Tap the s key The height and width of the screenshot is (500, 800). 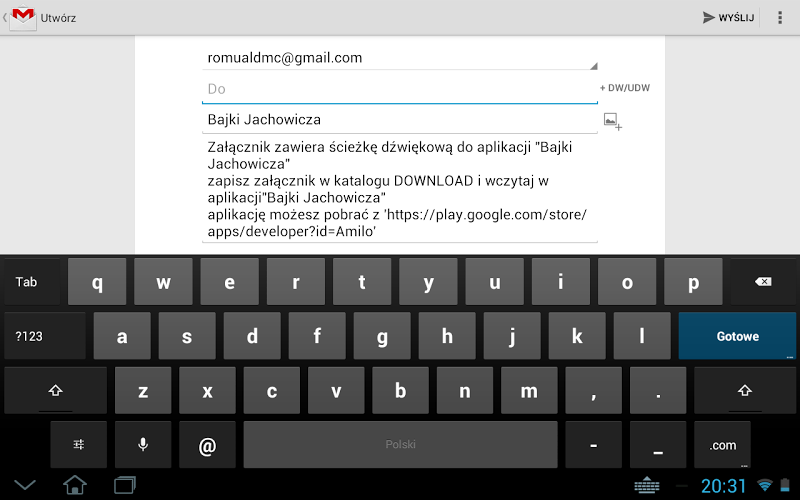click(187, 336)
